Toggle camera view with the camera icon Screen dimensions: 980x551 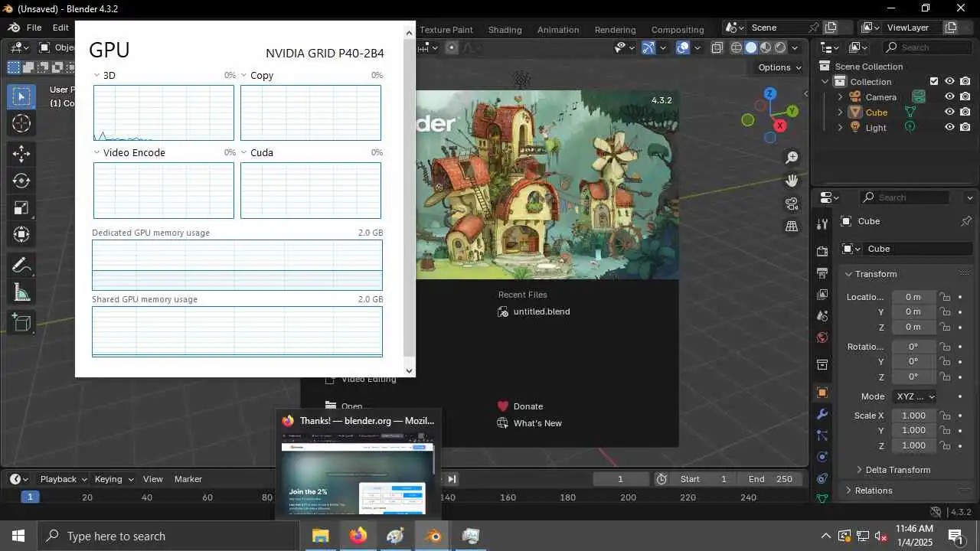[792, 204]
